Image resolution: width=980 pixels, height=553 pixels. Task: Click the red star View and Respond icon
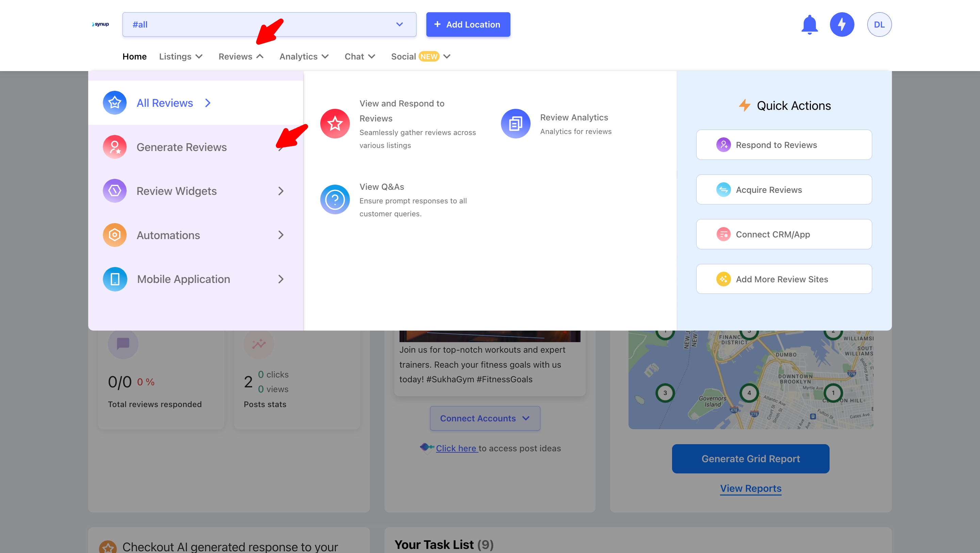coord(335,123)
